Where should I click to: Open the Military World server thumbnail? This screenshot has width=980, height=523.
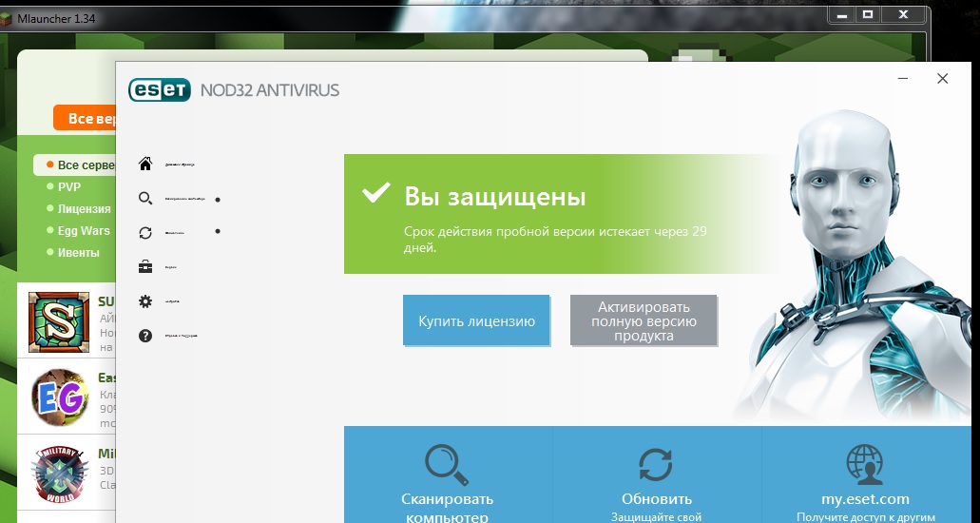click(x=59, y=475)
